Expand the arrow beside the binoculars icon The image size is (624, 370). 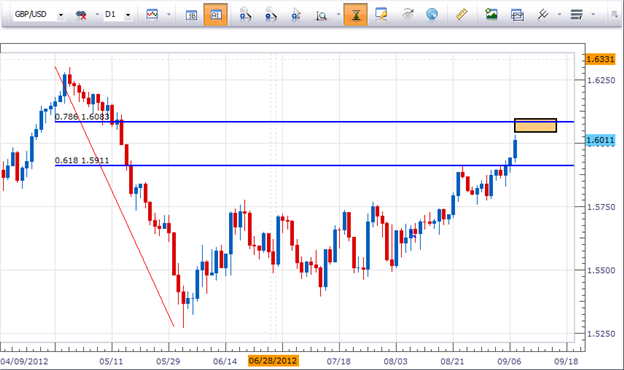click(x=97, y=15)
